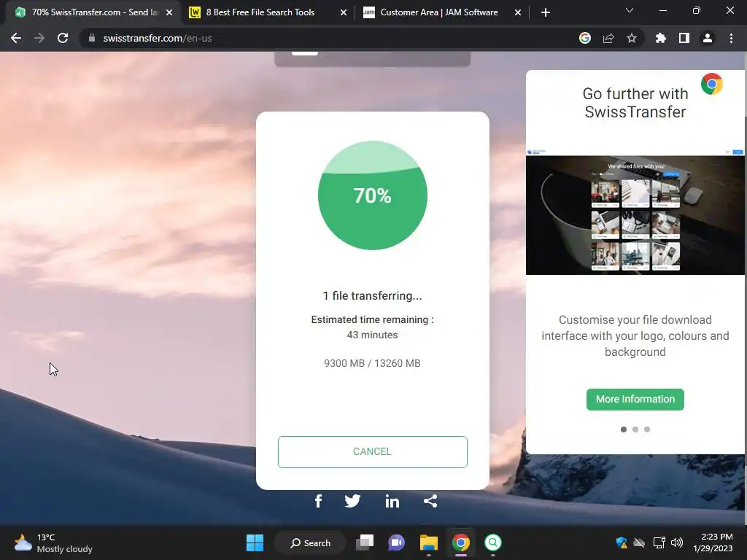
Task: Open File Explorer from taskbar
Action: [429, 542]
